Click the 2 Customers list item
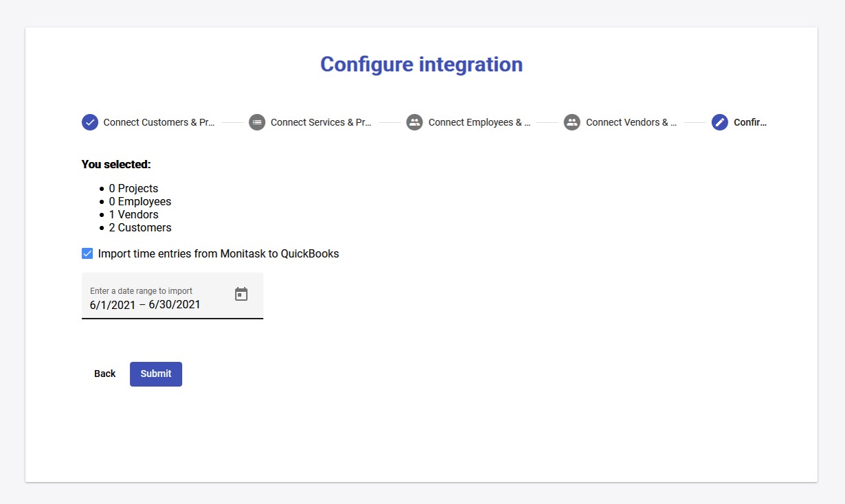The image size is (845, 504). point(140,227)
